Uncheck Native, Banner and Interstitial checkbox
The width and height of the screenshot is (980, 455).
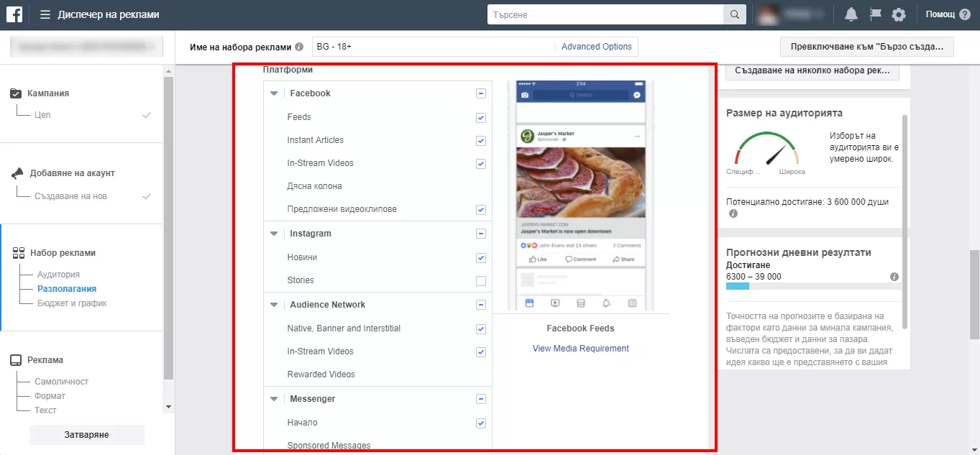[481, 329]
